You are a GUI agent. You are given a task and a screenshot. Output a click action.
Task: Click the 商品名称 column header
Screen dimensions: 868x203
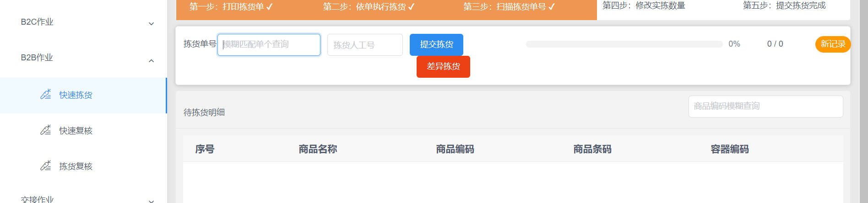click(x=318, y=149)
